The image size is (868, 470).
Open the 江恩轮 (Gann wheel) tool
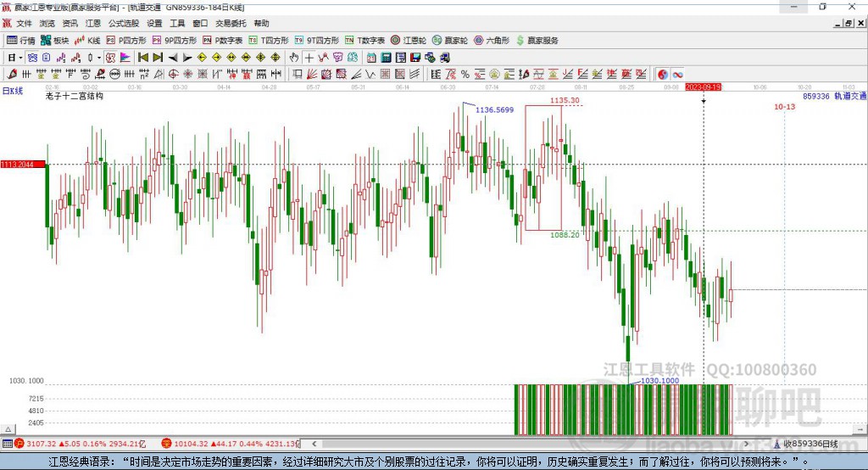pos(409,40)
